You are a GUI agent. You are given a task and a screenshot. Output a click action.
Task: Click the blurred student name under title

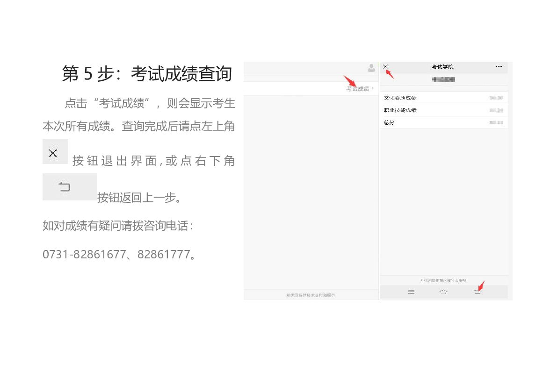(443, 80)
